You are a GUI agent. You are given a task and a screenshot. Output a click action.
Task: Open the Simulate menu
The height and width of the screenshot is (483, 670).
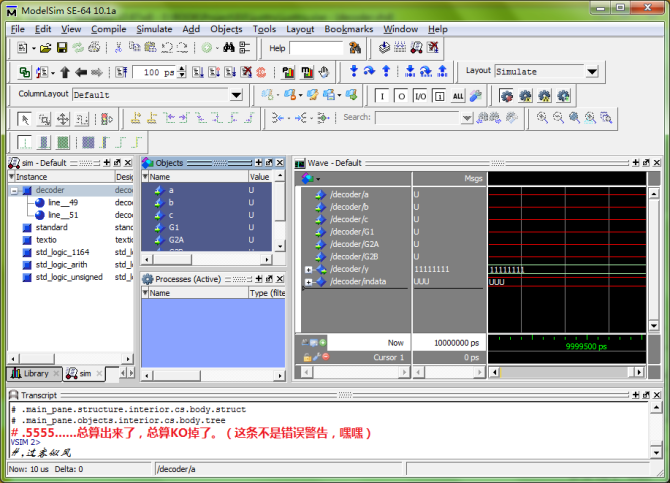coord(154,29)
